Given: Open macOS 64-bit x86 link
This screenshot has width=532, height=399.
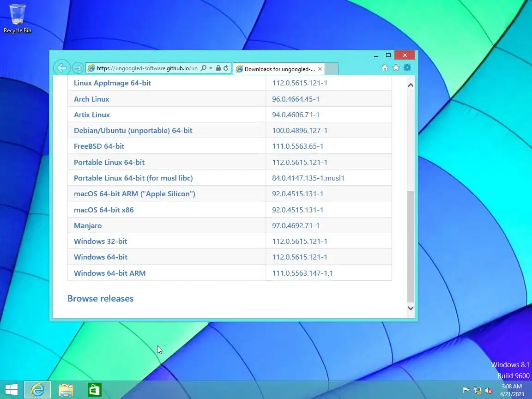Looking at the screenshot, I should coord(104,210).
